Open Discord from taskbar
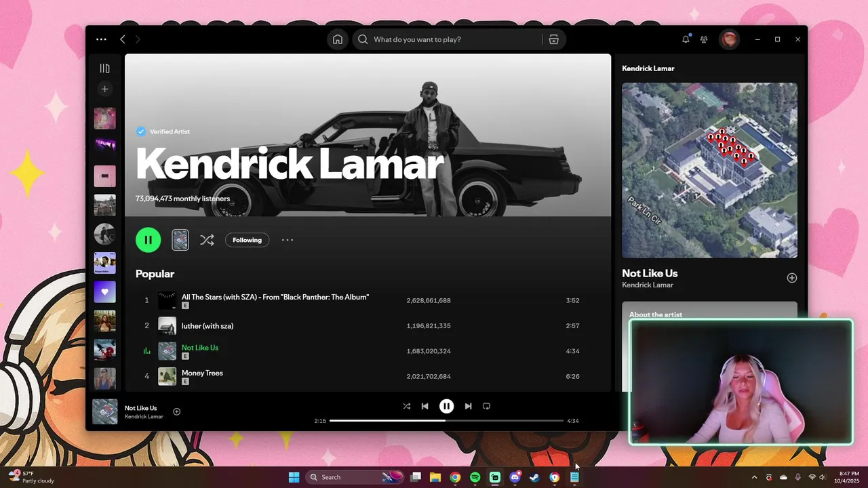This screenshot has width=868, height=488. coord(515,477)
